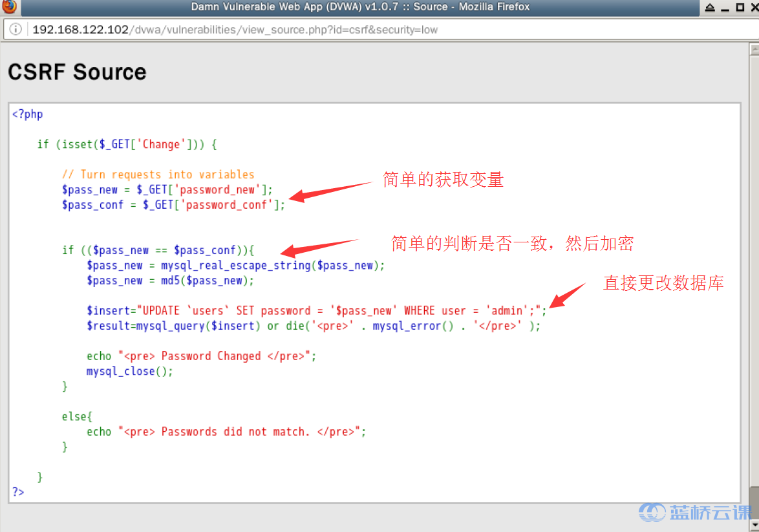Viewport: 759px width, 532px height.
Task: Click the isset($_GET['Change']) line
Action: (127, 144)
